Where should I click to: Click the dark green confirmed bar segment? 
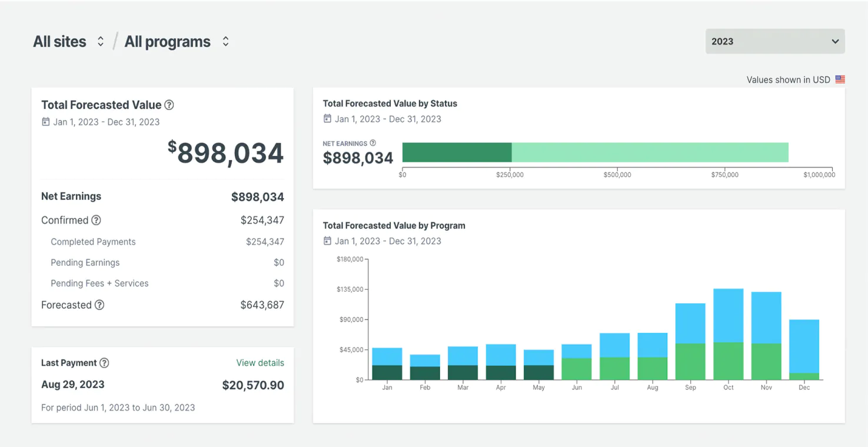pos(456,152)
